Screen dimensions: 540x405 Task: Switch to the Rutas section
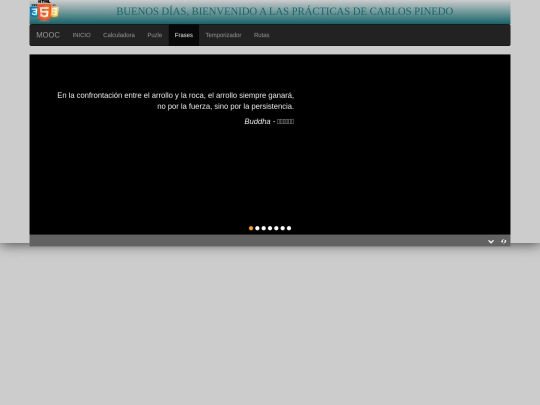[x=261, y=35]
